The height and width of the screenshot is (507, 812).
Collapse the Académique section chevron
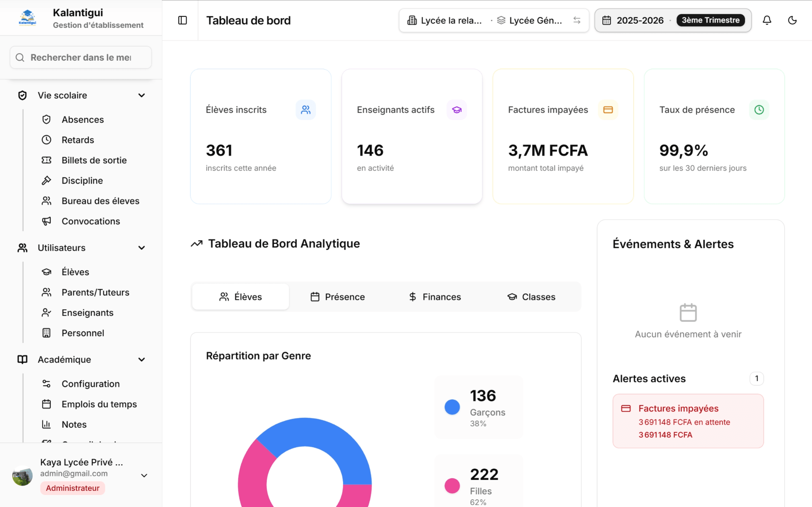pyautogui.click(x=142, y=359)
